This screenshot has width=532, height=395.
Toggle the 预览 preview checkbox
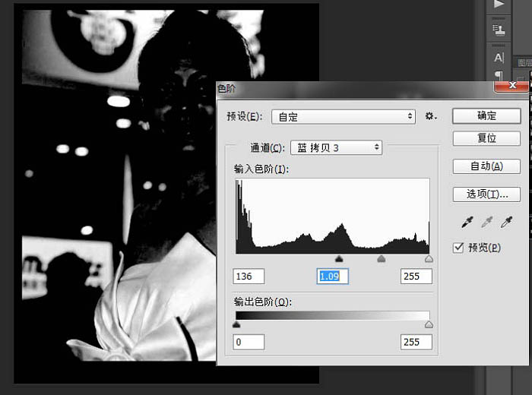tap(458, 247)
